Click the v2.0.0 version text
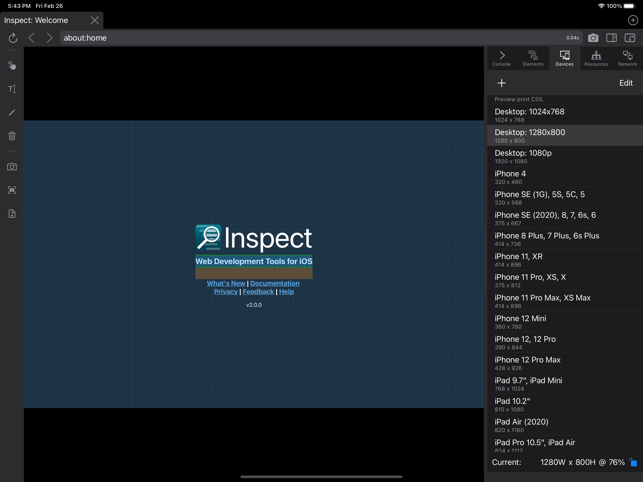Screen dimensions: 643x482 (x=254, y=305)
